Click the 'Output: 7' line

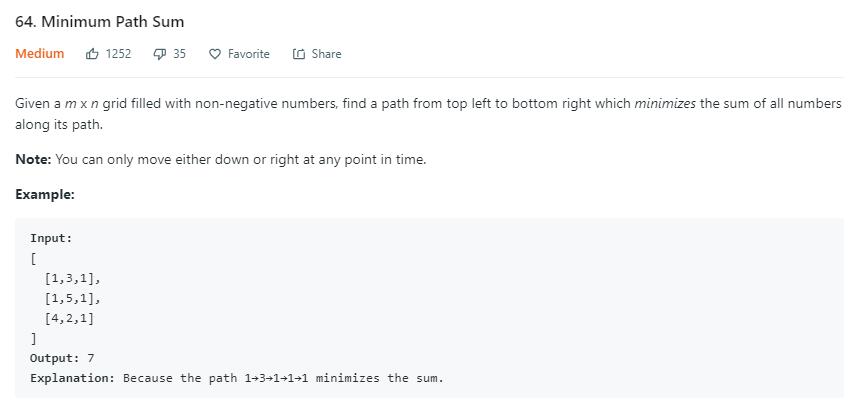(x=63, y=358)
